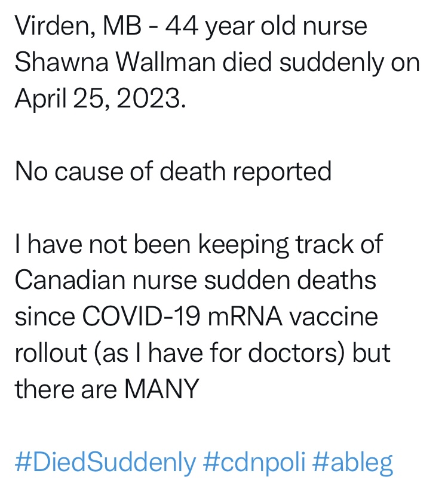Click 'No cause of death reported' line
The height and width of the screenshot is (489, 448).
pos(173,171)
